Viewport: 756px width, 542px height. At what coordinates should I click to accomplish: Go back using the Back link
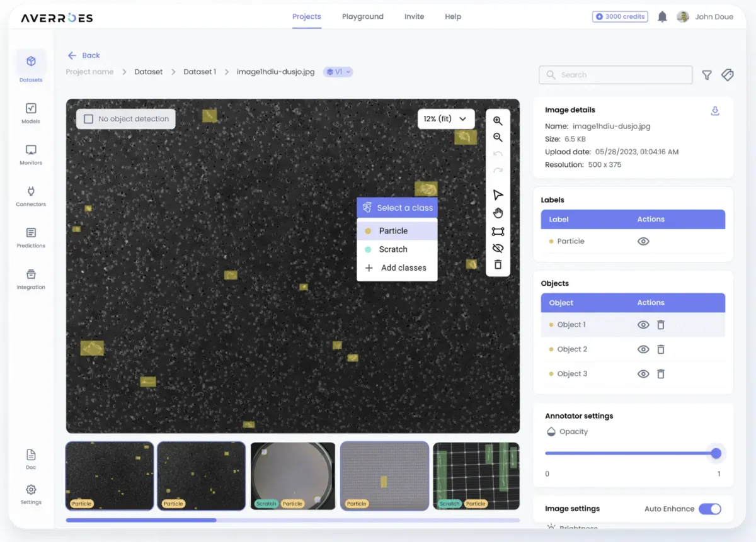pyautogui.click(x=84, y=55)
